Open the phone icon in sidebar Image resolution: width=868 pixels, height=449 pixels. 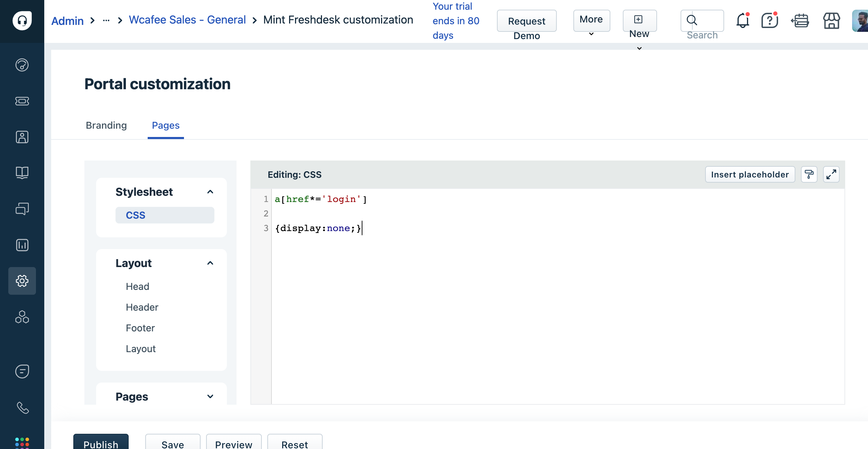tap(22, 408)
